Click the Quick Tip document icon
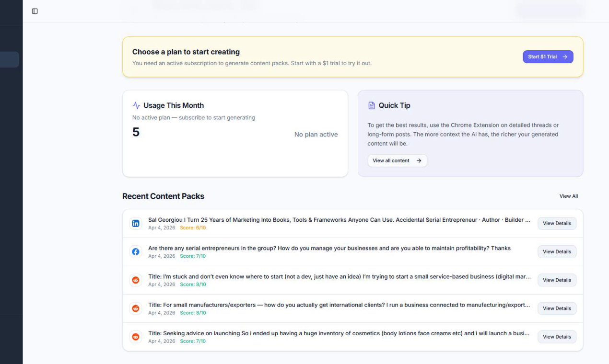 (x=372, y=105)
